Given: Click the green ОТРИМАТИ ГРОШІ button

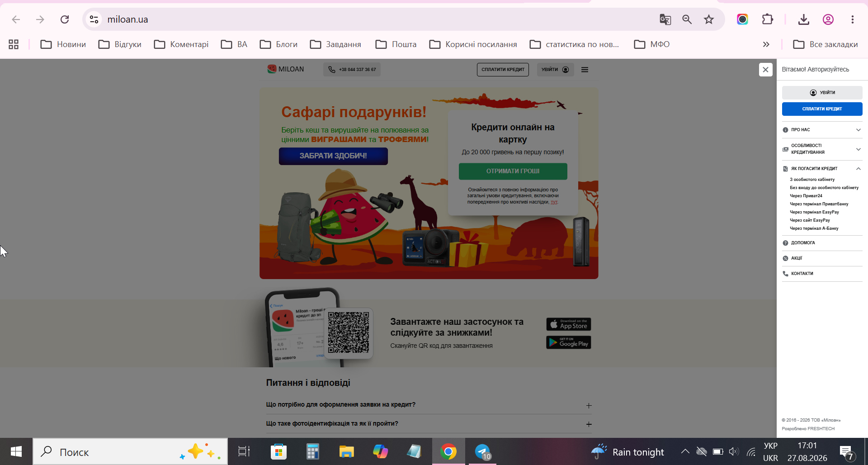Looking at the screenshot, I should [513, 171].
